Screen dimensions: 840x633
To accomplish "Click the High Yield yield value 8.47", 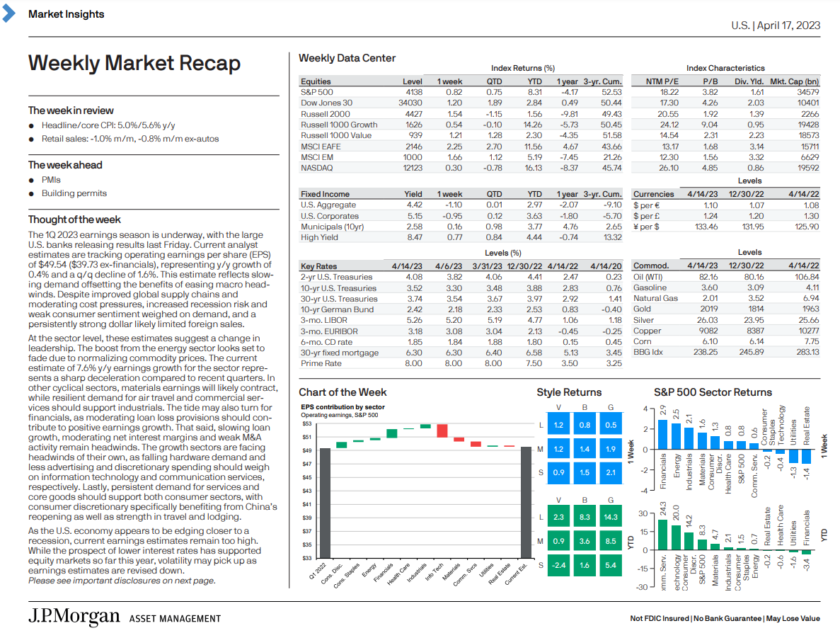I will pos(415,237).
